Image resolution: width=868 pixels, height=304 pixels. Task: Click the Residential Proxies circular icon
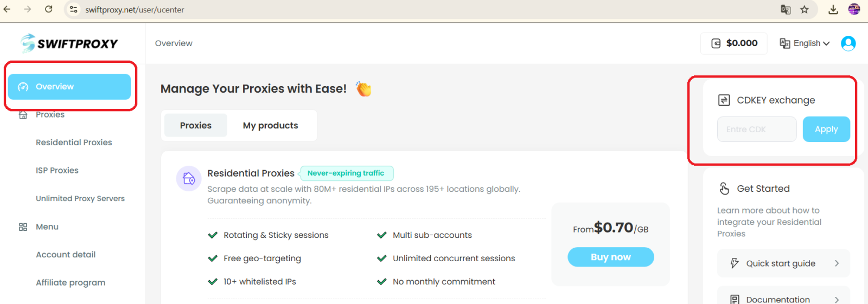(x=189, y=178)
